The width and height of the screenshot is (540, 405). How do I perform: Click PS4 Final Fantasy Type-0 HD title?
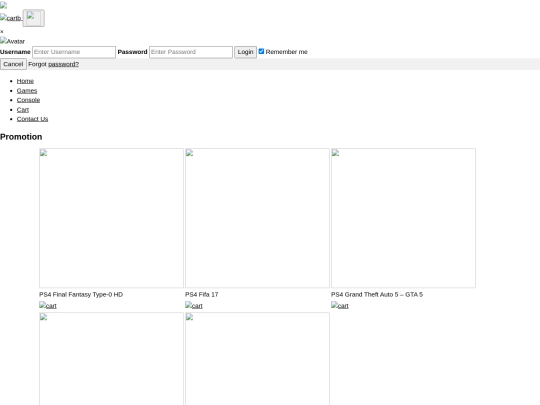pyautogui.click(x=81, y=294)
